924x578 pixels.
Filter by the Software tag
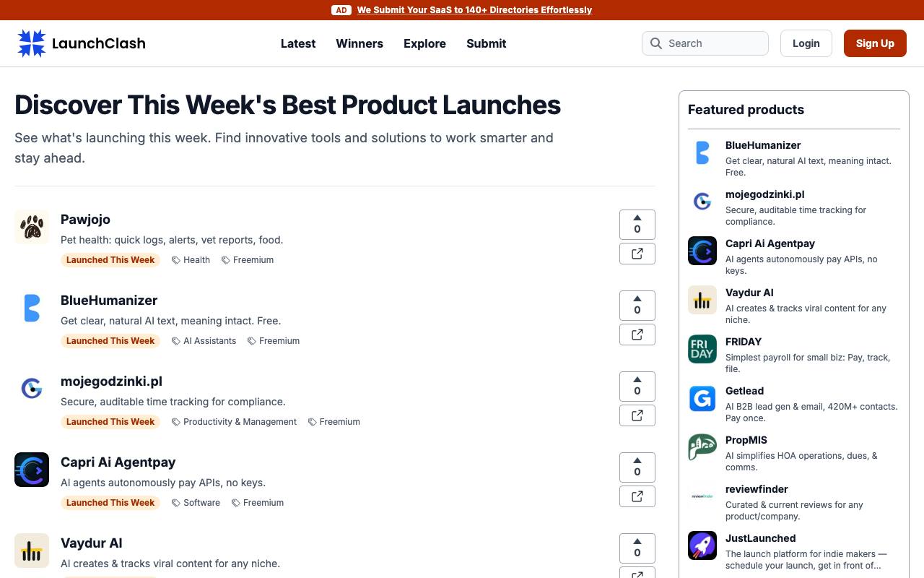196,503
